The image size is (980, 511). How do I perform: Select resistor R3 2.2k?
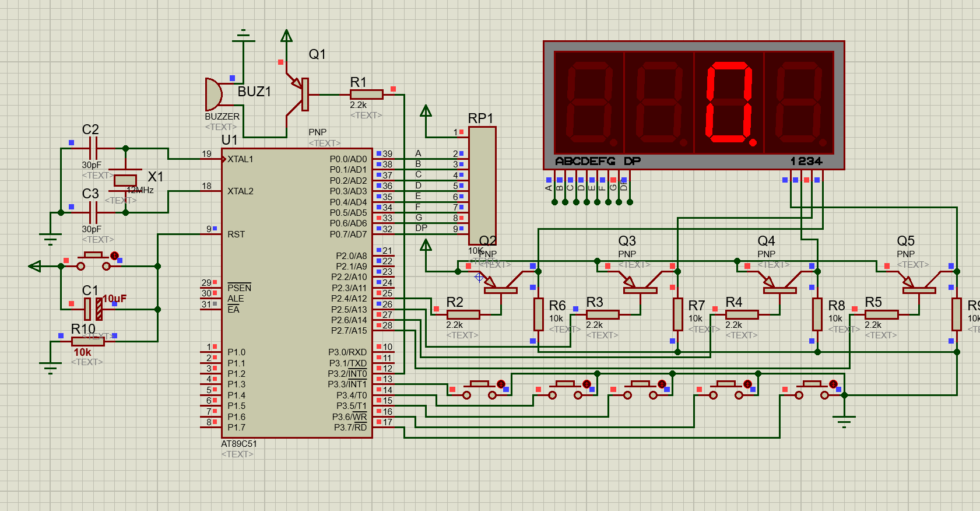tap(602, 314)
